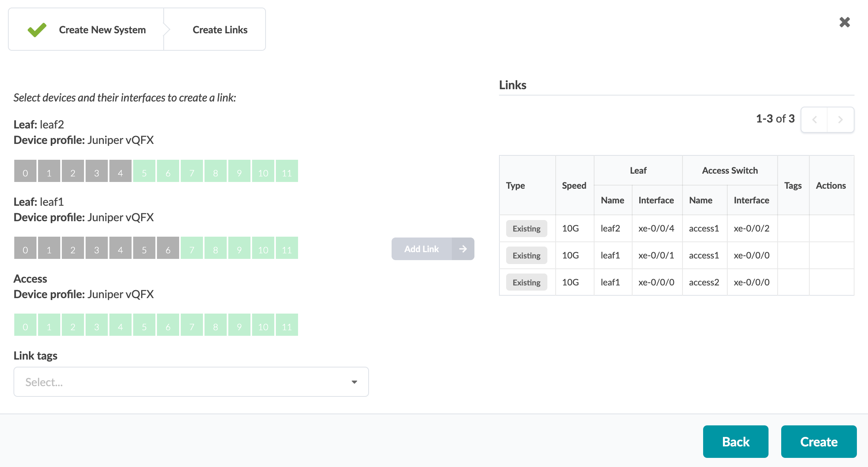Click the Link tags dropdown caret

[354, 382]
